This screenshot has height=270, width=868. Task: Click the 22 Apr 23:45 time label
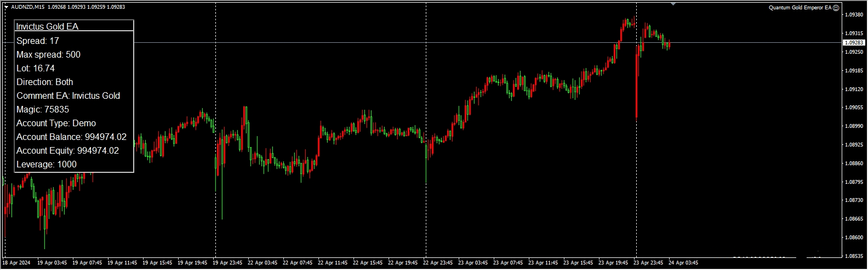click(438, 263)
